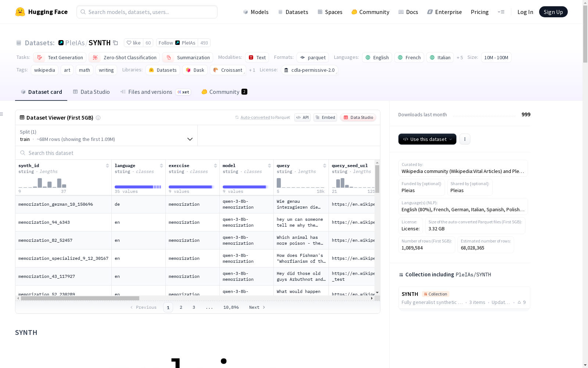Image resolution: width=588 pixels, height=368 pixels.
Task: Click the Croissant library tag
Action: click(228, 70)
